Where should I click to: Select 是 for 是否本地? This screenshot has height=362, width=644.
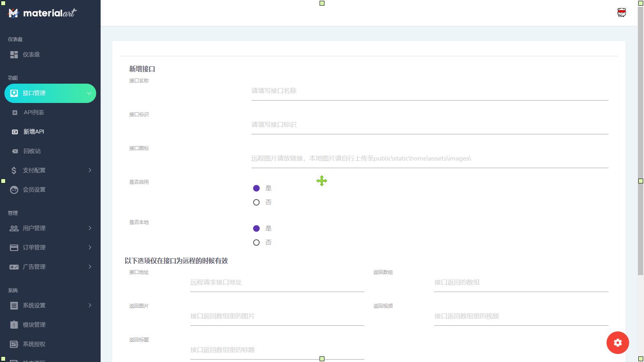click(256, 228)
